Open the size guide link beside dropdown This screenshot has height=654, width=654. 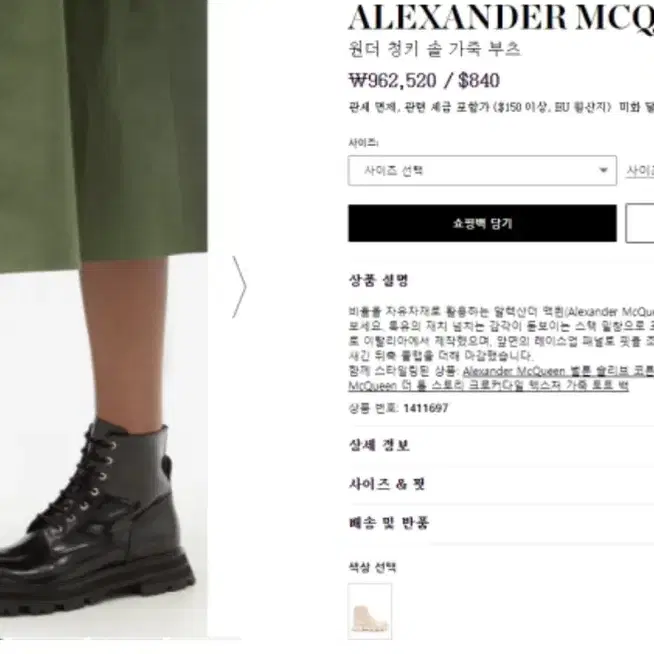coord(640,171)
